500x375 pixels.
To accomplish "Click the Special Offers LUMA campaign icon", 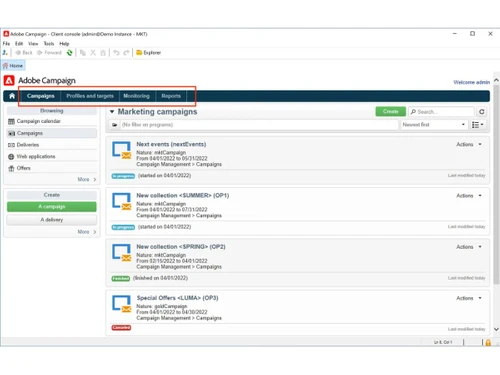I will point(121,304).
